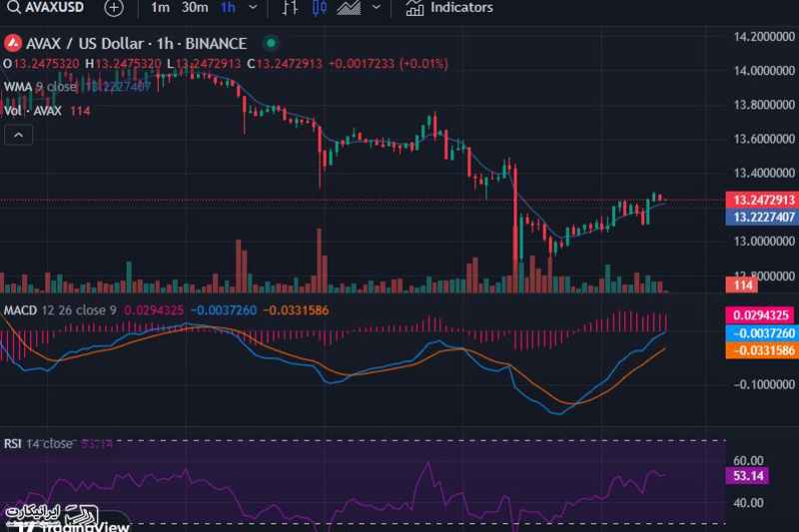799x532 pixels.
Task: Add a symbol with the plus icon
Action: 114,8
